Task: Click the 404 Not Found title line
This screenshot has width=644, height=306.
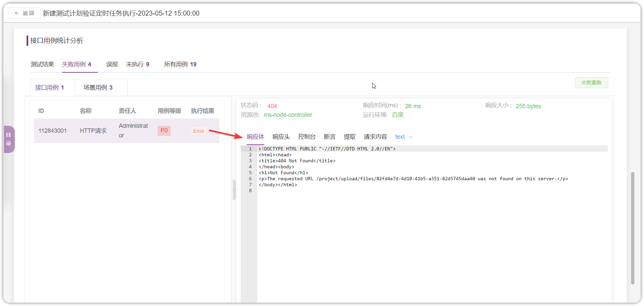Action: pos(297,161)
